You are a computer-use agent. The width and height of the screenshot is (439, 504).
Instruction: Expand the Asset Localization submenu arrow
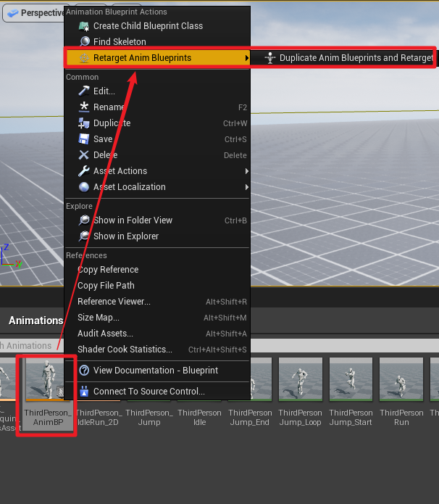pyautogui.click(x=246, y=187)
